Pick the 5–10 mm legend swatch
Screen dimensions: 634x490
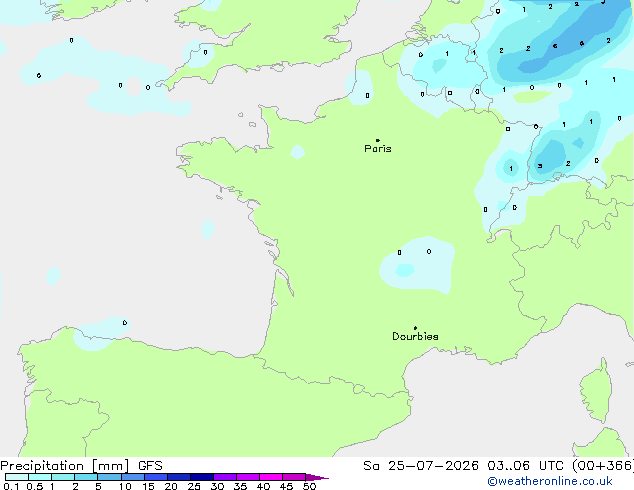point(109,477)
